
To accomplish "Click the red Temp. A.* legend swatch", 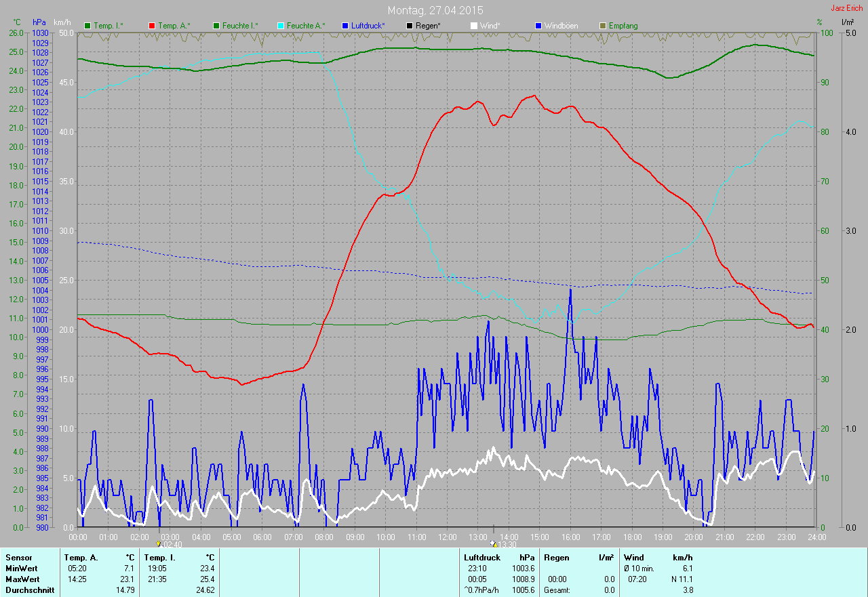I will pyautogui.click(x=152, y=26).
